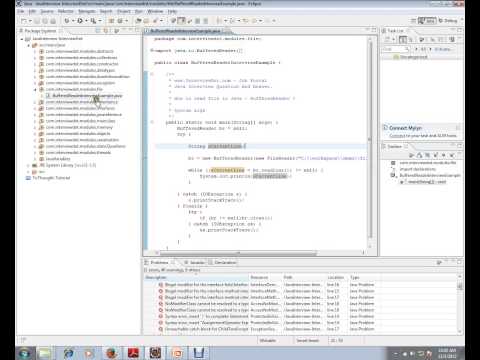Screen dimensions: 480x360
Task: Click the editor horizontal scrollbar
Action: coord(238,253)
